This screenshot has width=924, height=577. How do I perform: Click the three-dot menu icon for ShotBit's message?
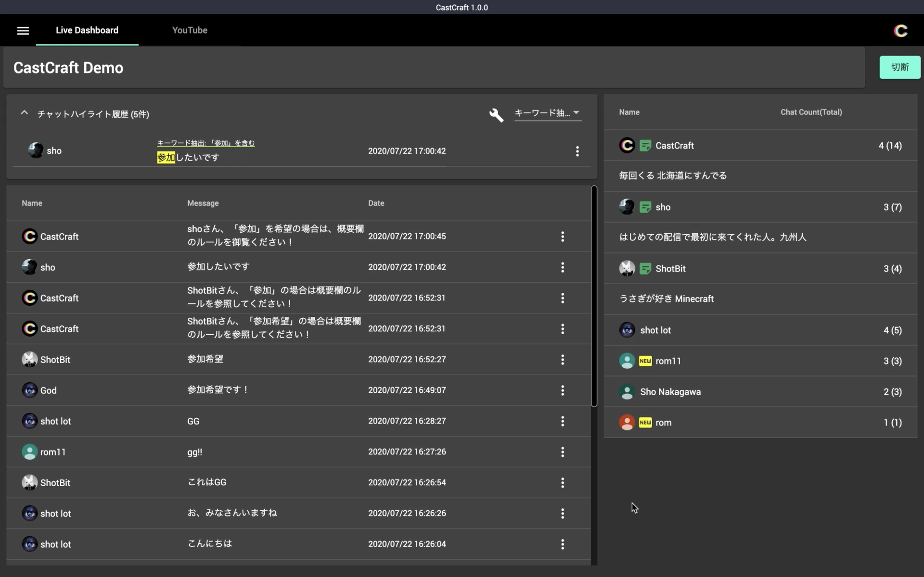pyautogui.click(x=562, y=359)
